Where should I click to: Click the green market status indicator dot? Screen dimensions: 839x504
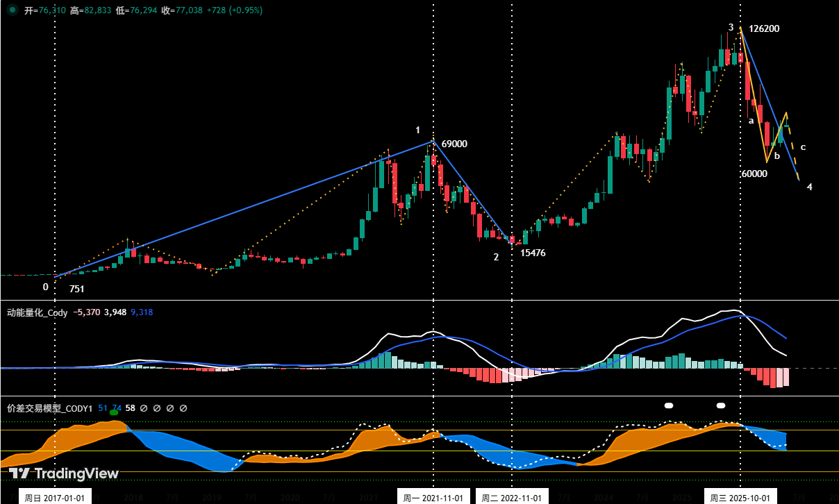[x=11, y=10]
